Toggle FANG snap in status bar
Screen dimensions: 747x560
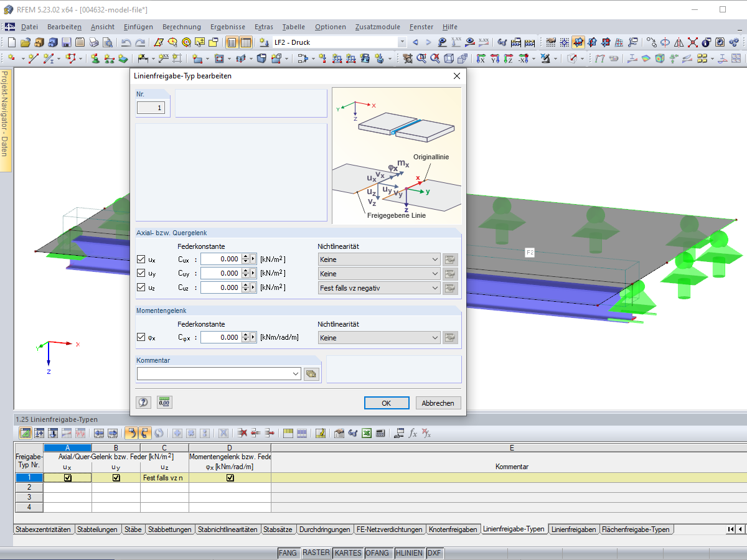pyautogui.click(x=288, y=553)
